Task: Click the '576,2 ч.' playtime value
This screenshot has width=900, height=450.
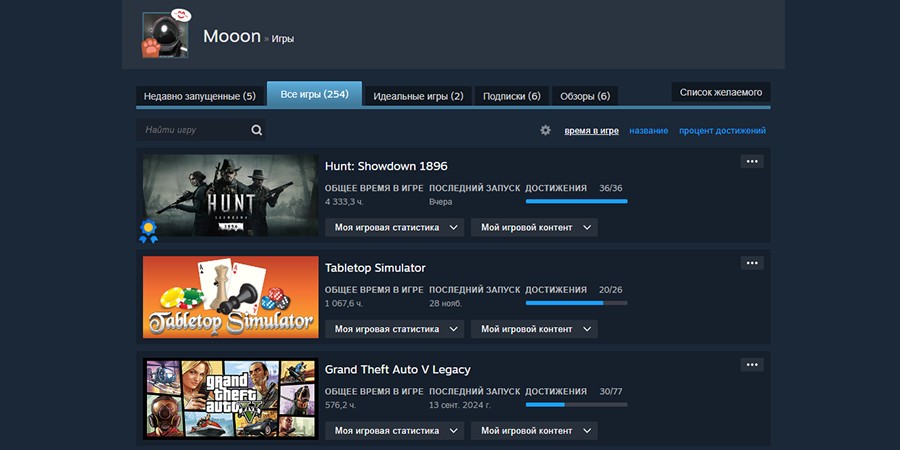Action: [340, 405]
